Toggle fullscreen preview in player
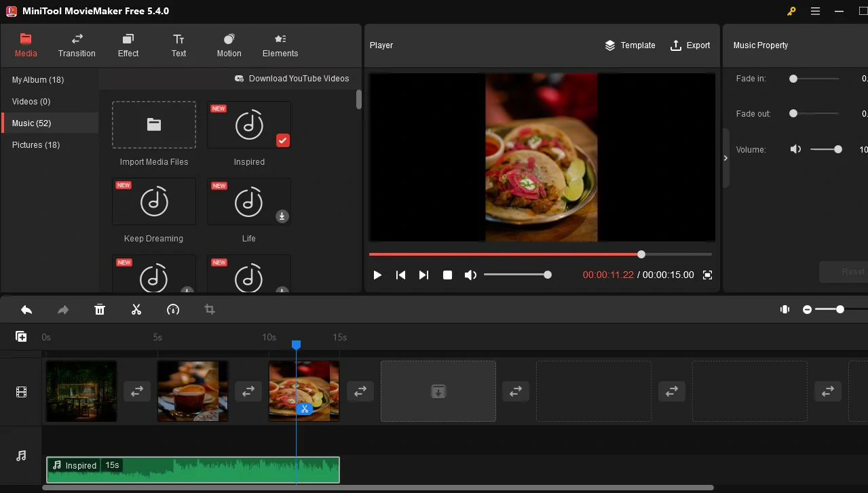This screenshot has height=493, width=868. pyautogui.click(x=707, y=275)
